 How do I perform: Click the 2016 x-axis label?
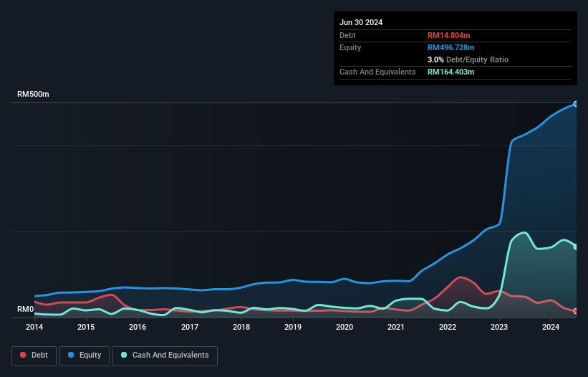[x=138, y=327]
